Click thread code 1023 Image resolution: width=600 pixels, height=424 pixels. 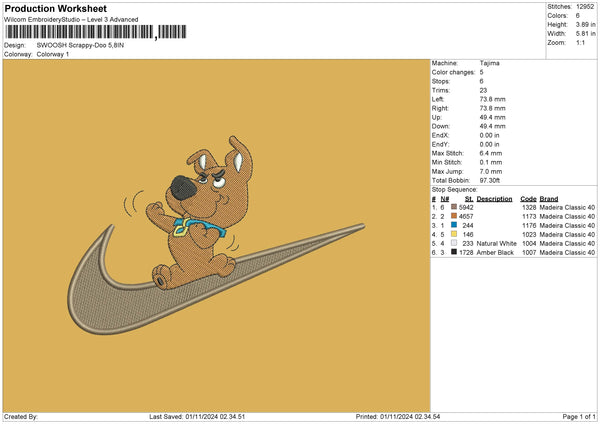(529, 235)
